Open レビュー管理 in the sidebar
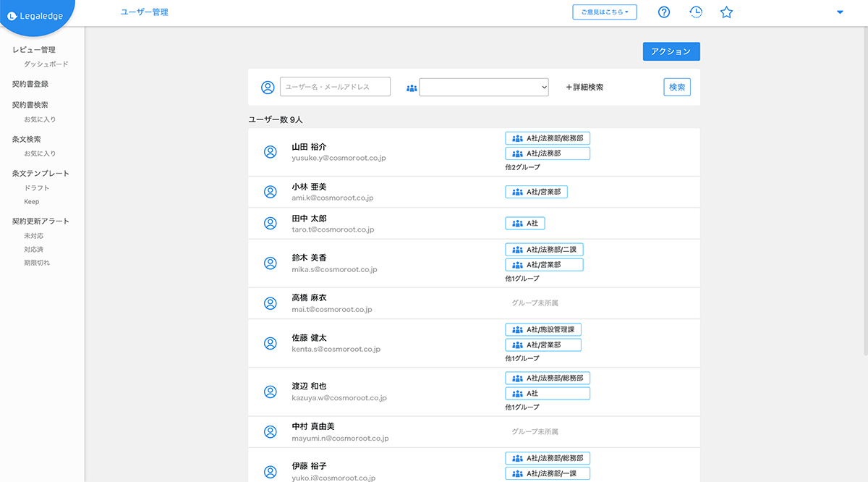Screen dimensions: 868x482 click(x=34, y=50)
